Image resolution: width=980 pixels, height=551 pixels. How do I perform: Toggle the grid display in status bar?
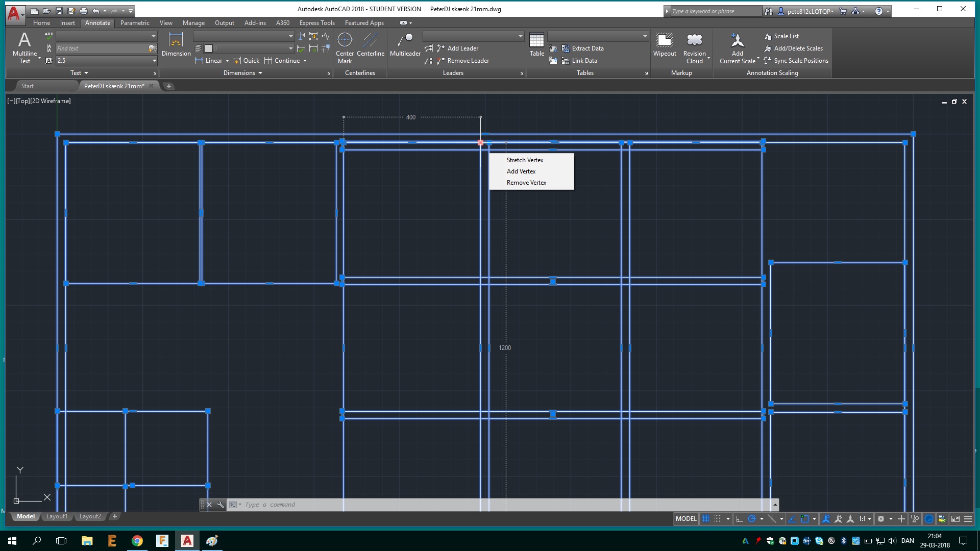point(705,519)
